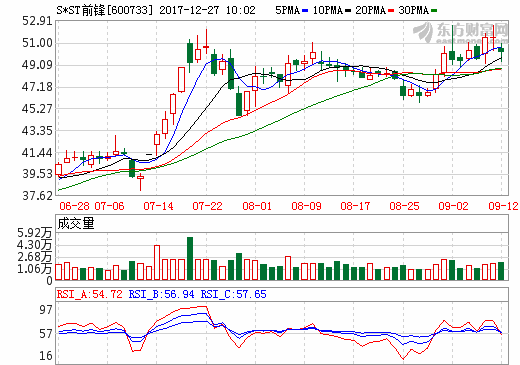520x365 pixels.
Task: Select the 08-01 date label
Action: [257, 206]
